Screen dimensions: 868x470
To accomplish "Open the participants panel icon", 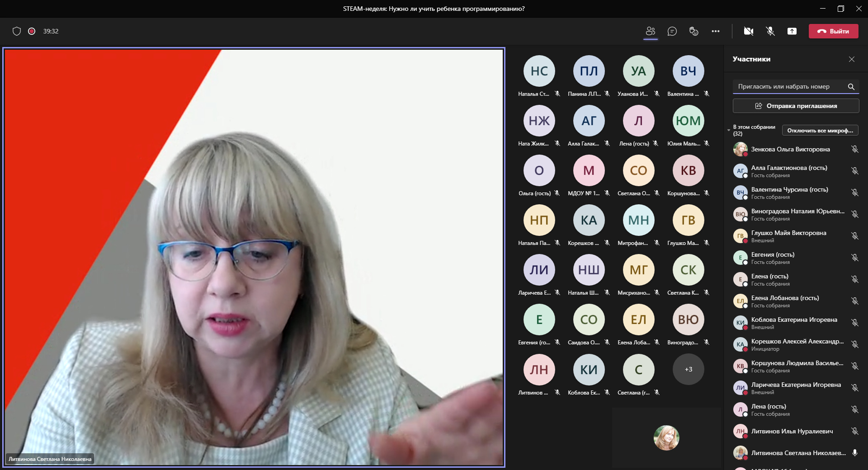I will pyautogui.click(x=651, y=31).
